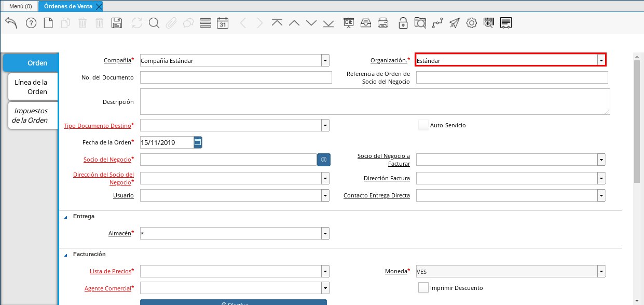The height and width of the screenshot is (305, 644).
Task: Focus the No. del Documento field
Action: point(236,77)
